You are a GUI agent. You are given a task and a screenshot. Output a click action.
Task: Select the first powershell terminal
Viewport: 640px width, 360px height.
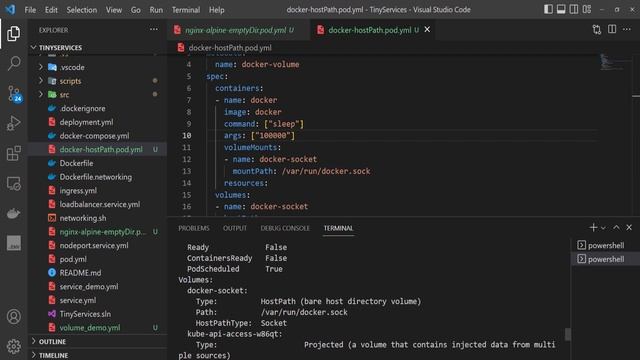coord(605,245)
